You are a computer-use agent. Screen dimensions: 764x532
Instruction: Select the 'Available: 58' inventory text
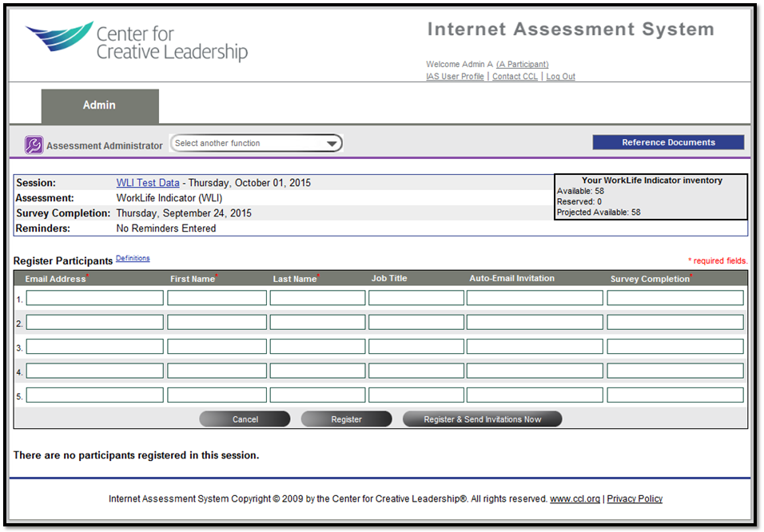point(580,191)
